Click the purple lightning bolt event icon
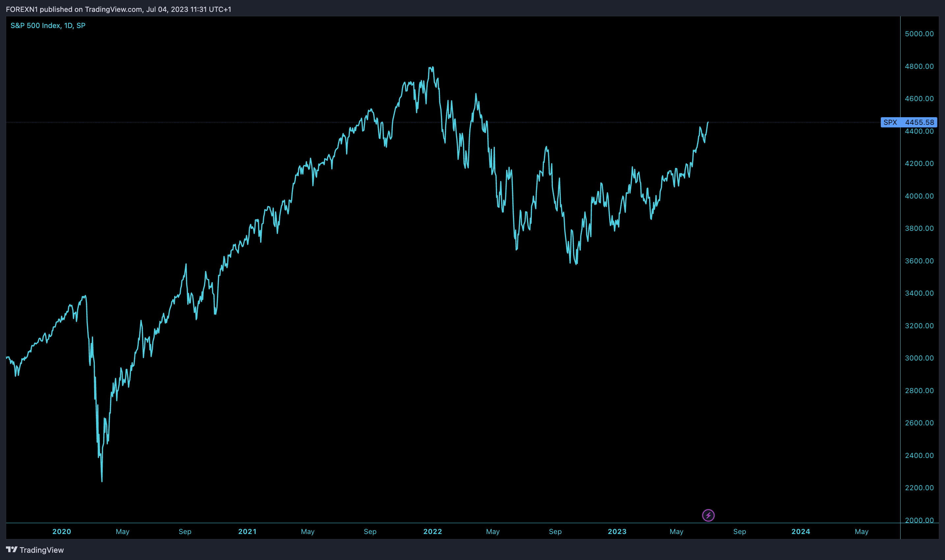This screenshot has width=945, height=560. [x=708, y=515]
